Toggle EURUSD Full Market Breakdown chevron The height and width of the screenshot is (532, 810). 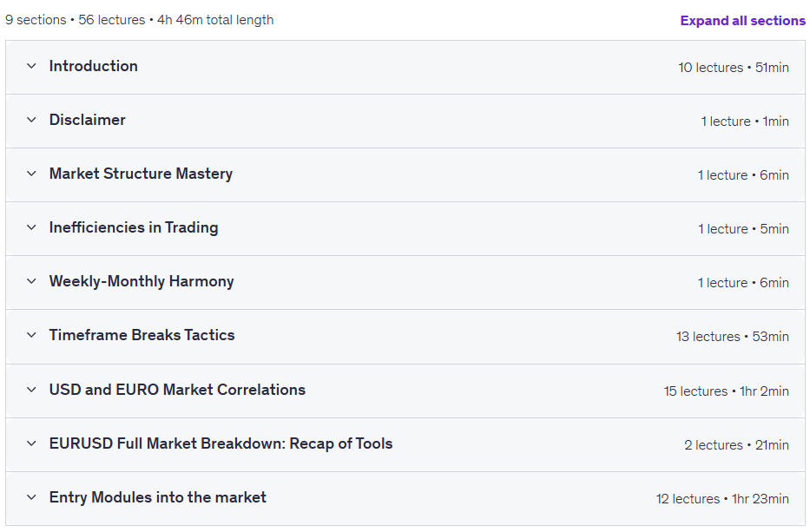coord(31,443)
